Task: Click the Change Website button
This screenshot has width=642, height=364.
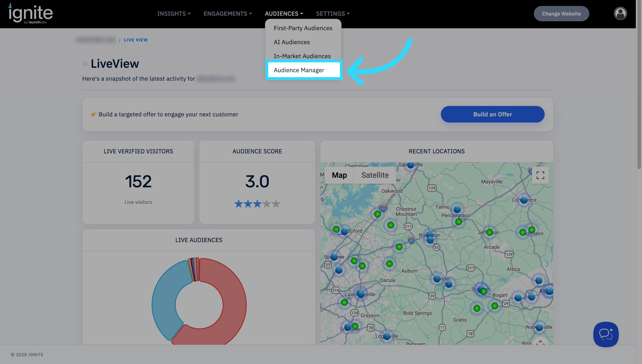Action: pyautogui.click(x=561, y=13)
